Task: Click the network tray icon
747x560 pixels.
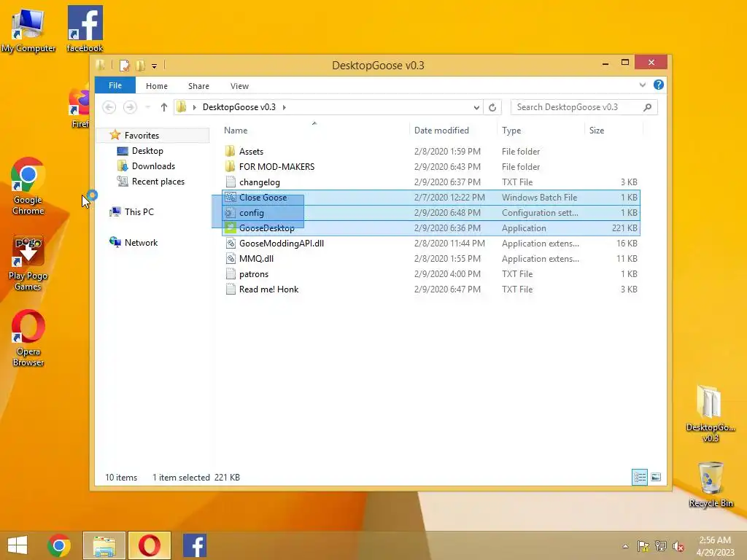Action: point(661,546)
